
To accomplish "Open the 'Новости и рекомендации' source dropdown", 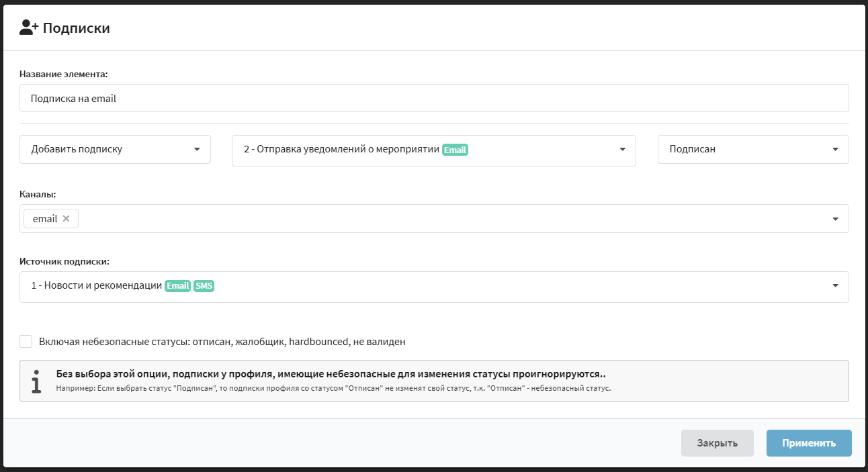I will tap(433, 287).
